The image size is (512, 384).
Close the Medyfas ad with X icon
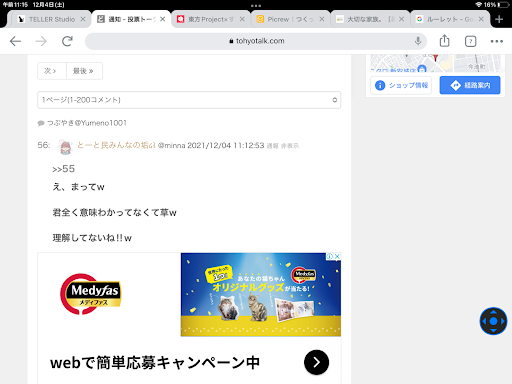(x=337, y=256)
